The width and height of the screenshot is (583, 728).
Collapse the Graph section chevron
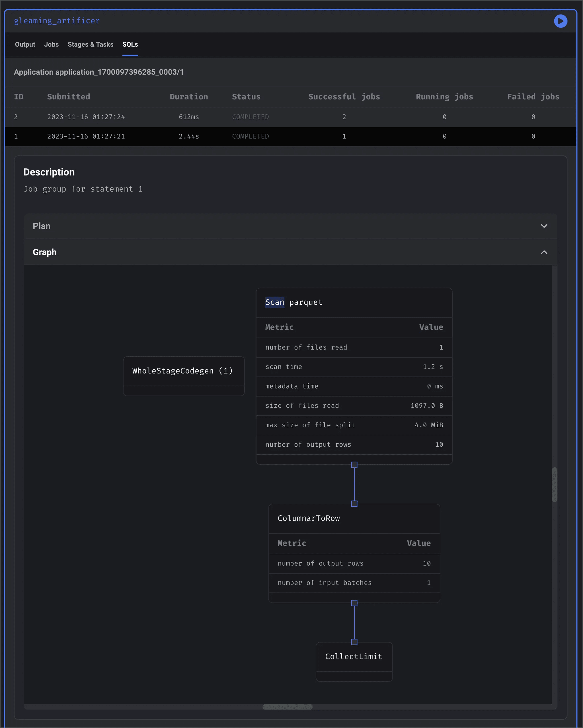coord(544,252)
